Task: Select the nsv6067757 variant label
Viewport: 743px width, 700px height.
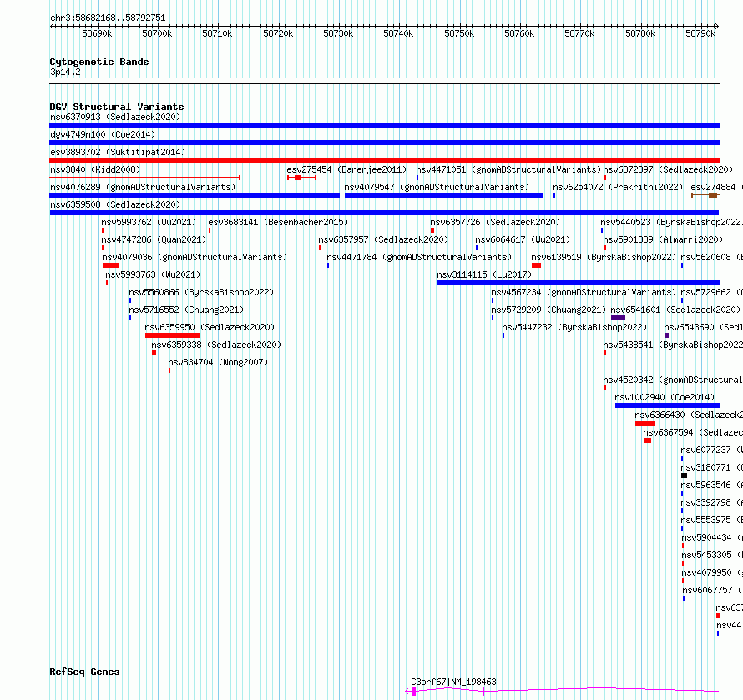Action: pyautogui.click(x=713, y=590)
